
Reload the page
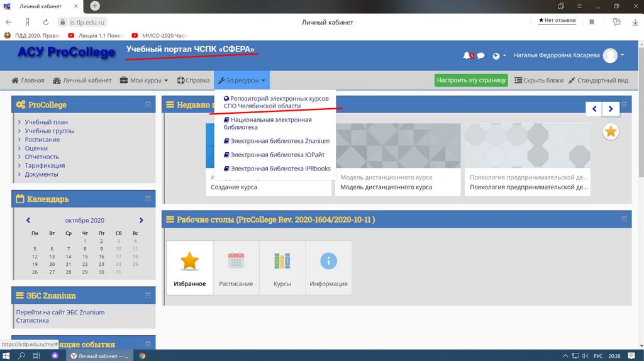pyautogui.click(x=45, y=22)
